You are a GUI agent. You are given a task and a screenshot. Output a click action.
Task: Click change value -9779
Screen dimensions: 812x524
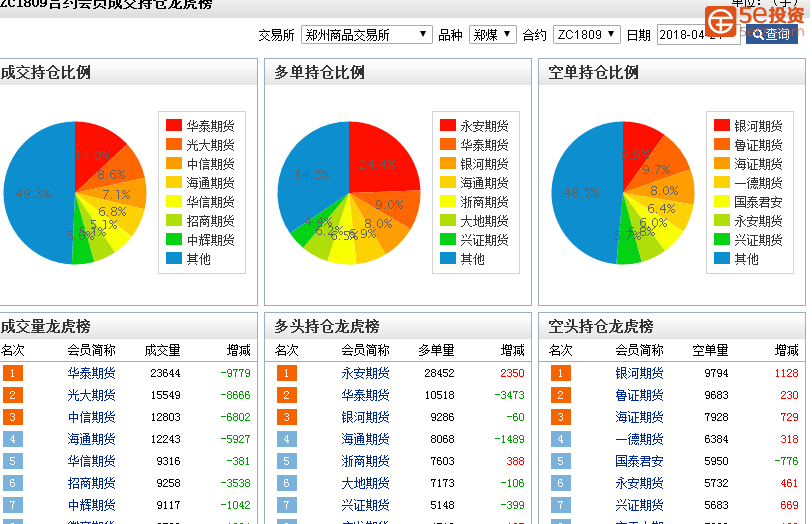235,373
